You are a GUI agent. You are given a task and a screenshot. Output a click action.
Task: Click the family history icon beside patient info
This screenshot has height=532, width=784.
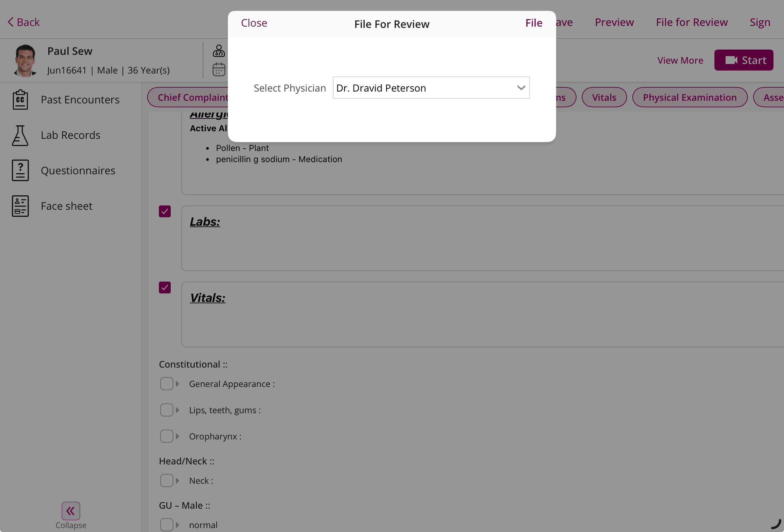[219, 51]
